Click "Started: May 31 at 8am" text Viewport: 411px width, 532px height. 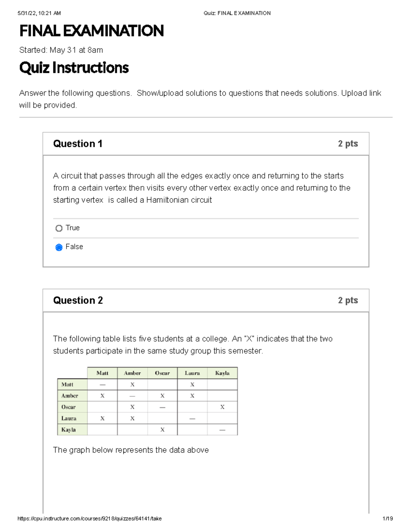coord(60,50)
